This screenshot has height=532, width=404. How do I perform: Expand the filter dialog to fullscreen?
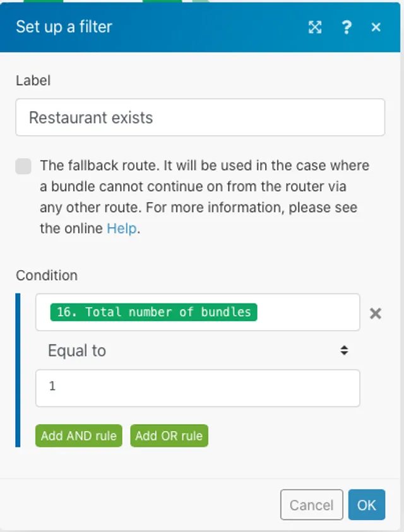(314, 27)
